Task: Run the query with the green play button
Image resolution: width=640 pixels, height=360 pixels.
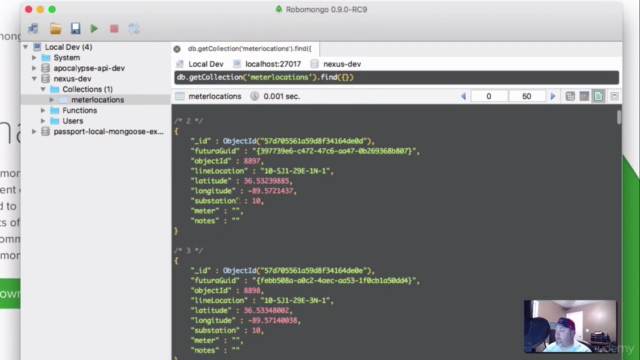Action: (94, 29)
